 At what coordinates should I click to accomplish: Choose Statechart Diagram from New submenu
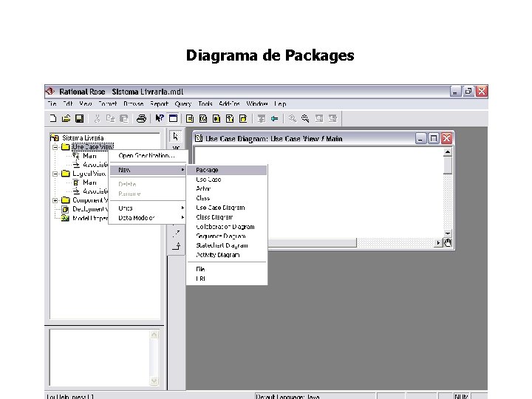click(x=227, y=245)
